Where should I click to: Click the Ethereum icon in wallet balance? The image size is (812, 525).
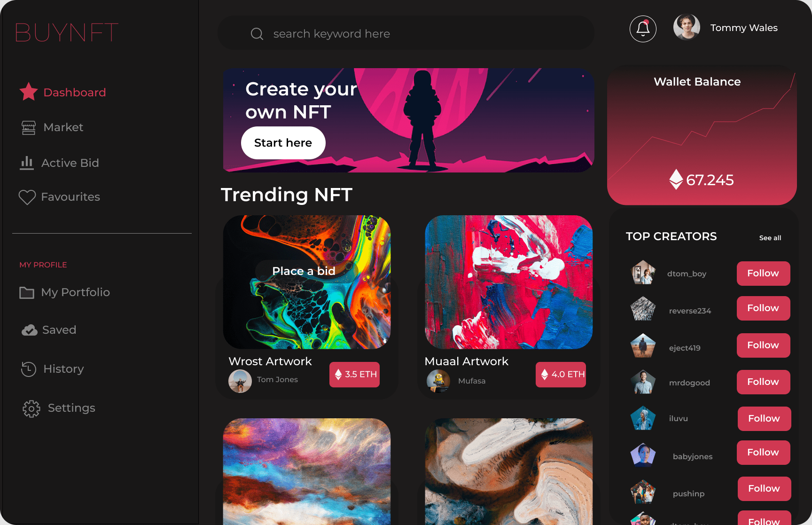tap(676, 179)
